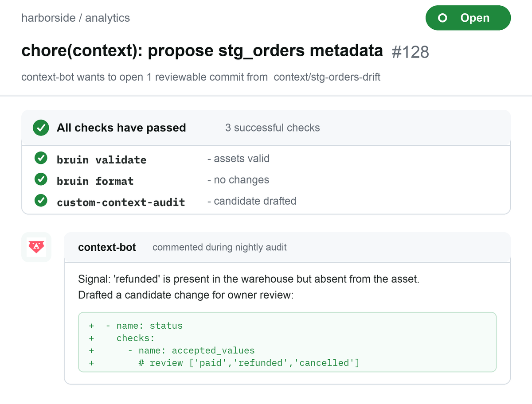Open the context-bot author name
The height and width of the screenshot is (404, 532).
(x=107, y=247)
